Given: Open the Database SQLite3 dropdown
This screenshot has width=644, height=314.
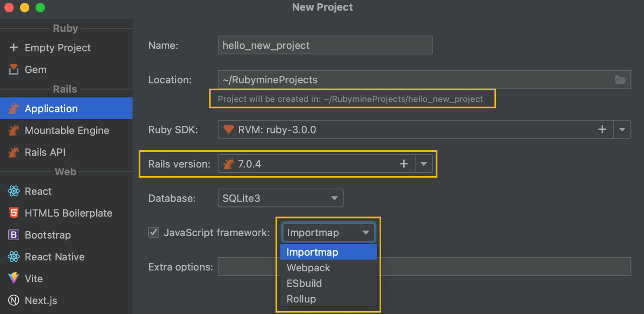Looking at the screenshot, I should coord(280,198).
